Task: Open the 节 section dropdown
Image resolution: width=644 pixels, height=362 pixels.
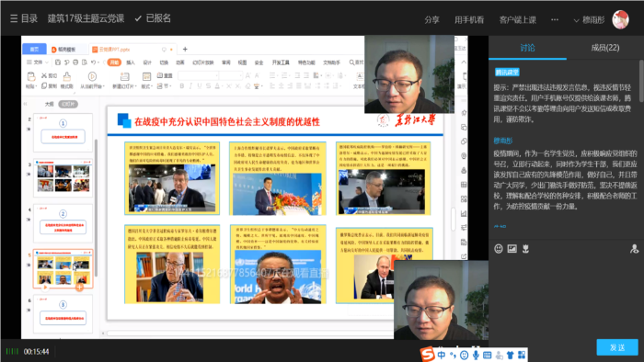Action: (x=164, y=86)
